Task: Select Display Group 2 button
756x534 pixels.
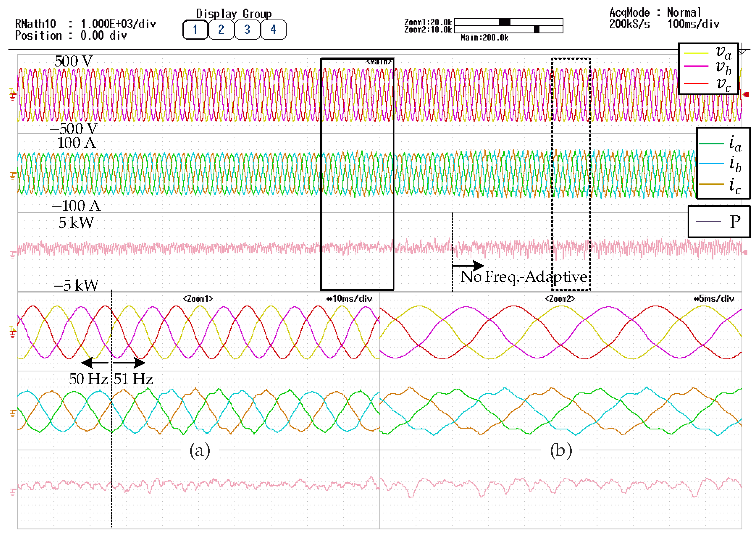Action: tap(221, 30)
